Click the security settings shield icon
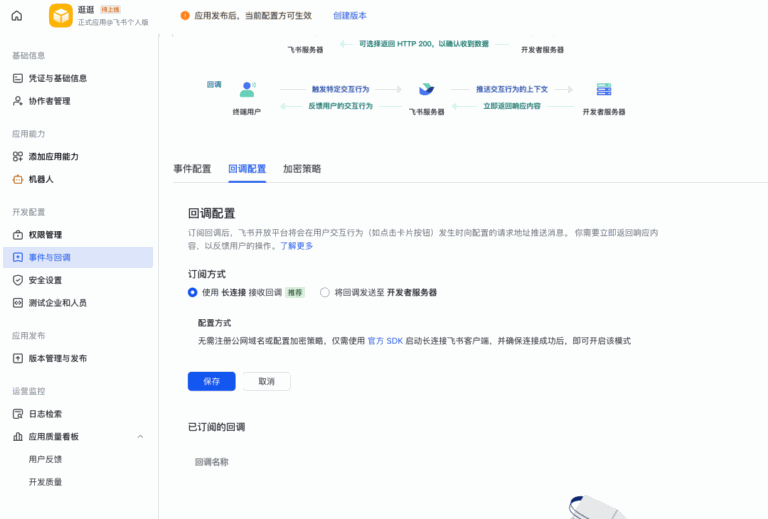Image resolution: width=768 pixels, height=519 pixels. click(18, 280)
